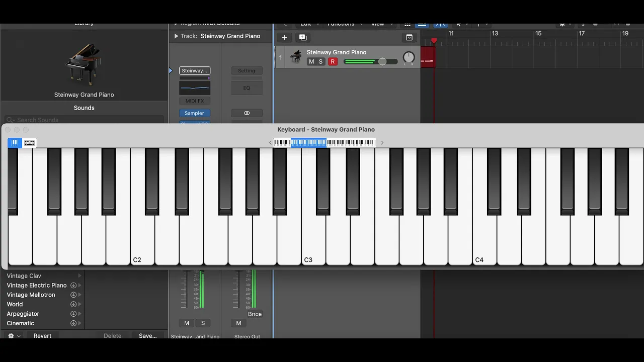Click bar 17 in the ruler

pos(582,34)
